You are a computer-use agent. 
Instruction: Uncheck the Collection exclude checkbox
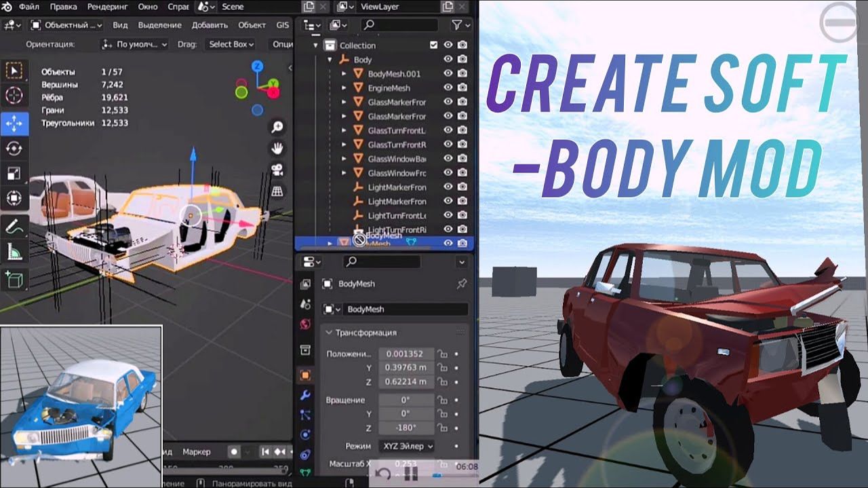tap(434, 45)
